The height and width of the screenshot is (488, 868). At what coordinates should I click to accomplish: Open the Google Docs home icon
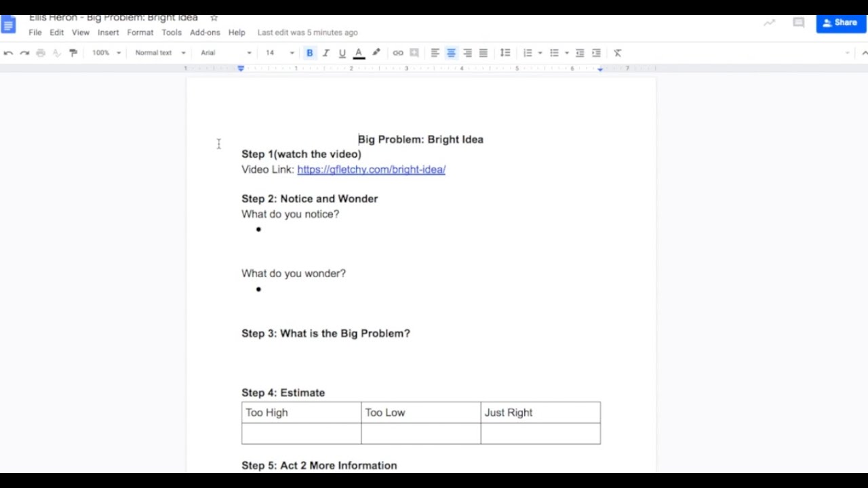(8, 25)
